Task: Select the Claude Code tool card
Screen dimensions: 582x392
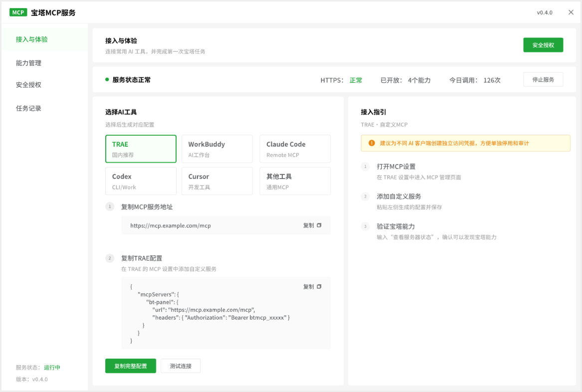Action: point(295,149)
